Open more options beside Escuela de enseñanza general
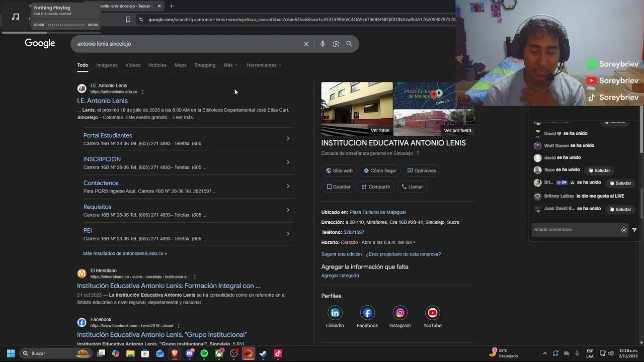Screen dimensions: 644x362 [x=418, y=153]
